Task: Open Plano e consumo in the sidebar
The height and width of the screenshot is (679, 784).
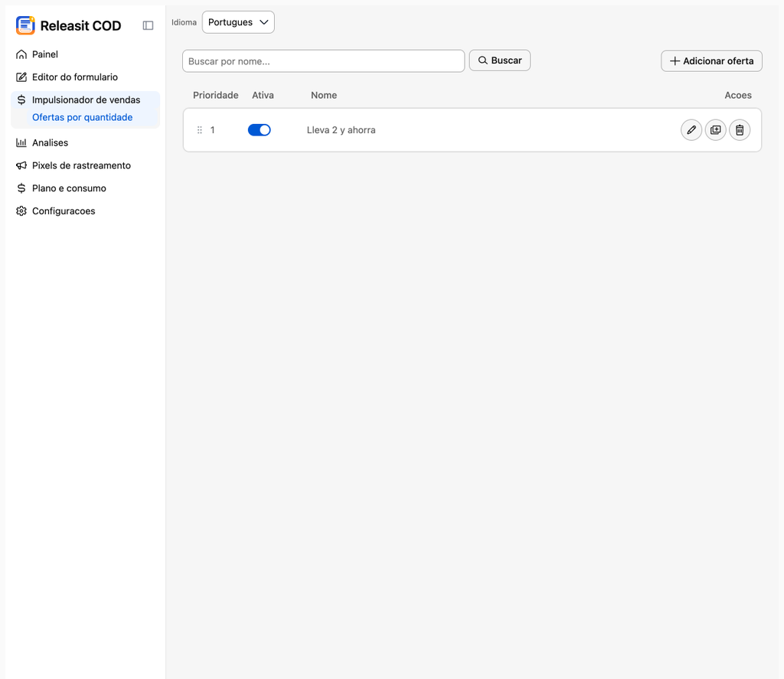Action: (85, 188)
